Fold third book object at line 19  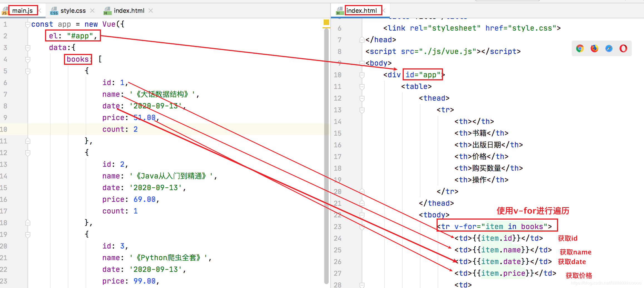28,235
